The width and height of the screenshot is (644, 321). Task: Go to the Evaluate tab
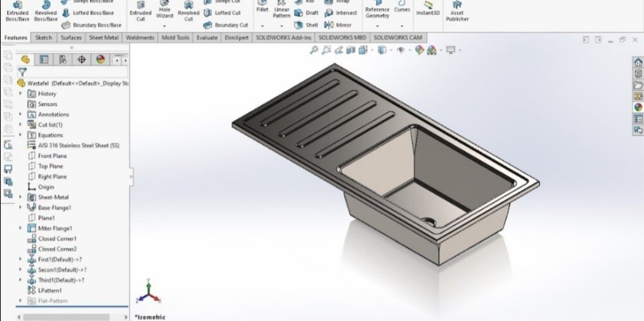(x=207, y=38)
